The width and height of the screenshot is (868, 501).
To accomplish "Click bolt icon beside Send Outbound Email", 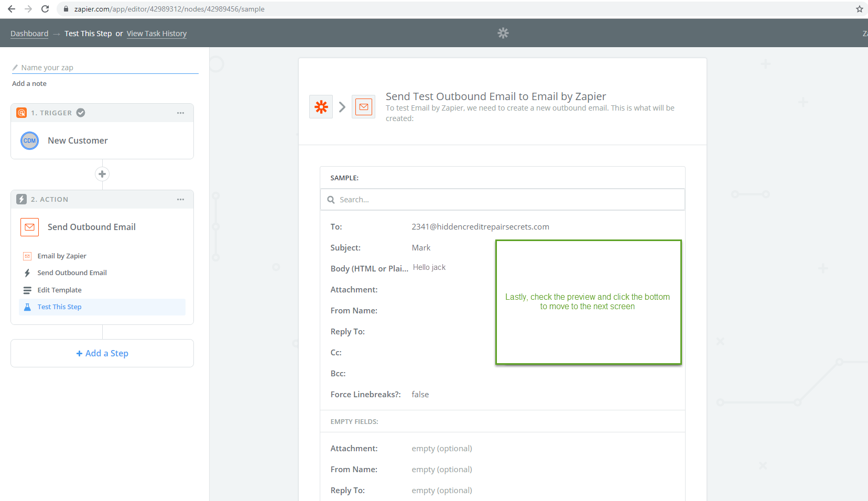I will click(27, 273).
